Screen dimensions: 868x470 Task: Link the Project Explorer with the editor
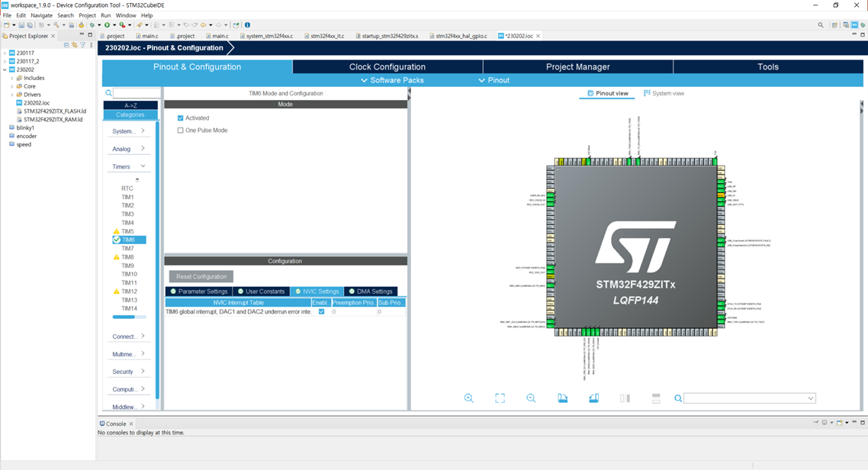tap(74, 45)
